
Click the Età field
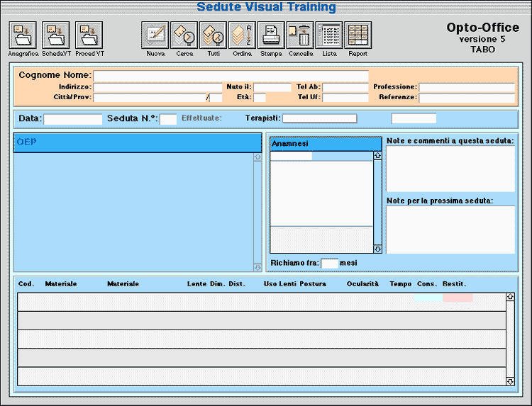click(x=260, y=98)
